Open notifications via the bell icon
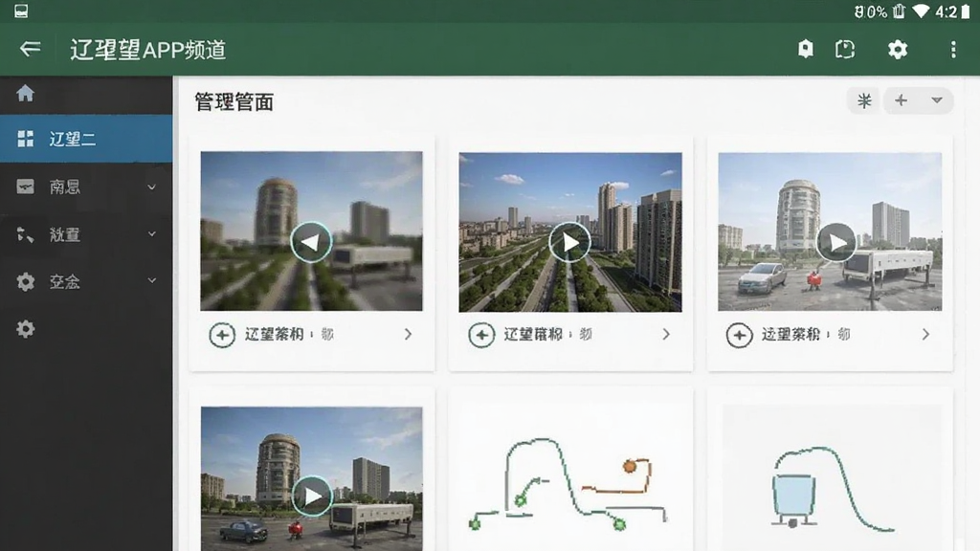Screen dimensions: 980x551 [806, 49]
